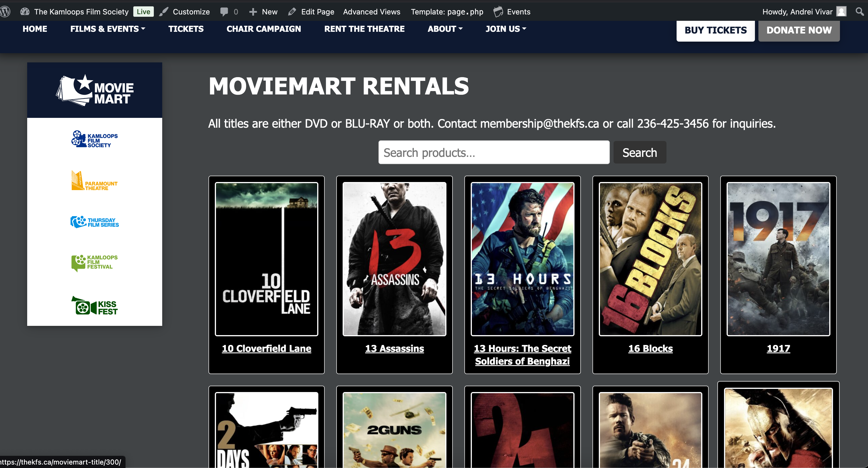Open 10 Cloverfield Lane poster

coord(267,259)
